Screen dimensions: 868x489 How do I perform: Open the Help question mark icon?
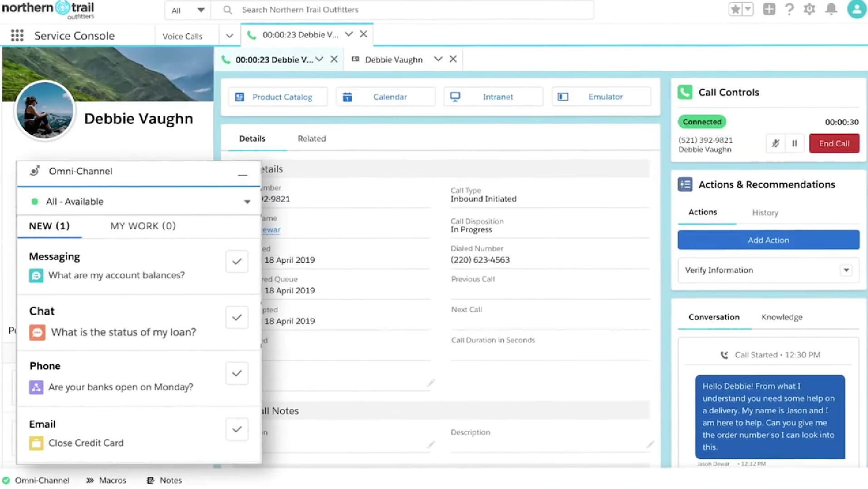click(790, 9)
